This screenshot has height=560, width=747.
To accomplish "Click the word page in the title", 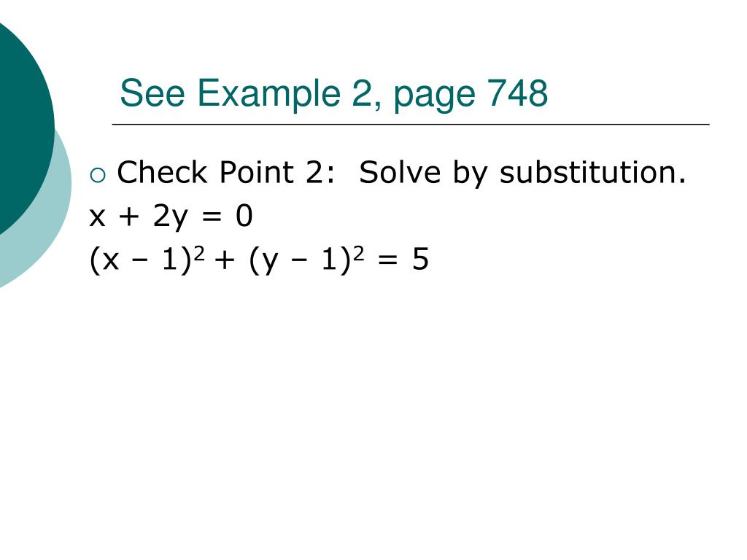I will coord(434,96).
